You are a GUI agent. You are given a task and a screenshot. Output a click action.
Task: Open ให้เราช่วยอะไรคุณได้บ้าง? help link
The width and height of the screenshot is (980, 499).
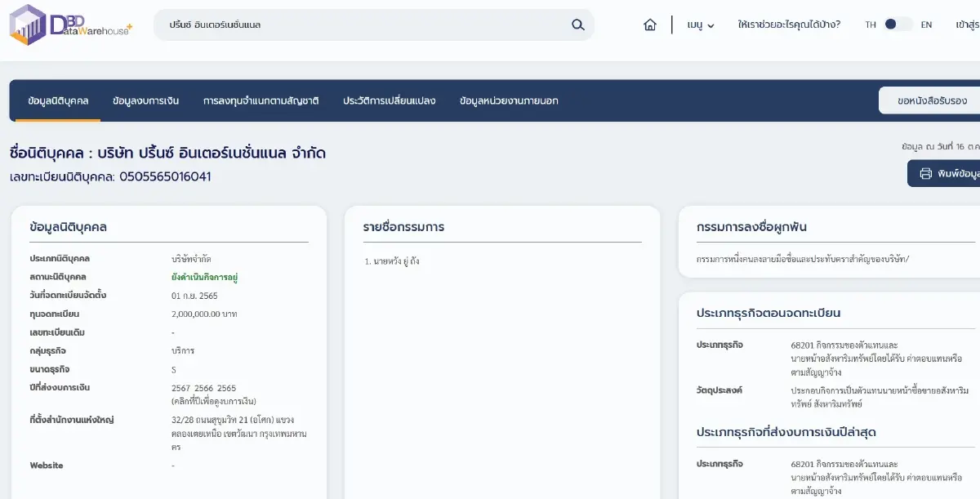point(789,25)
